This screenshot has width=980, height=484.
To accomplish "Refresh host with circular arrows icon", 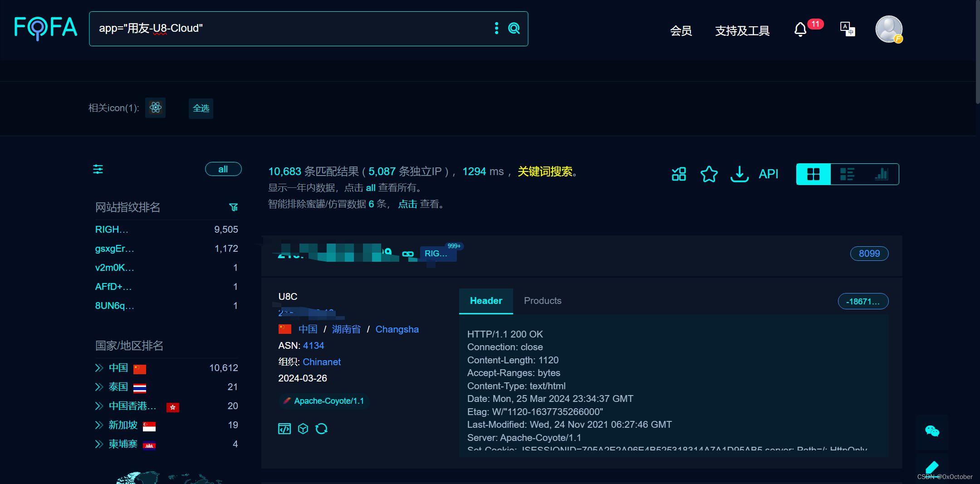I will coord(322,429).
